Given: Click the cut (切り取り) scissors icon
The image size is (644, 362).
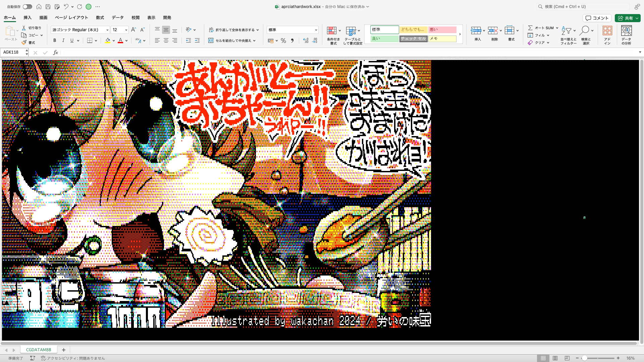Looking at the screenshot, I should coord(24,28).
